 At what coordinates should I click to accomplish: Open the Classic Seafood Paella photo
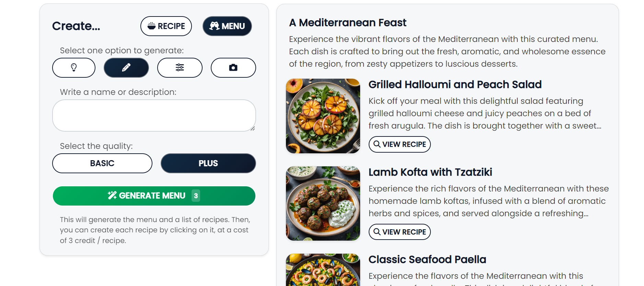click(x=323, y=270)
